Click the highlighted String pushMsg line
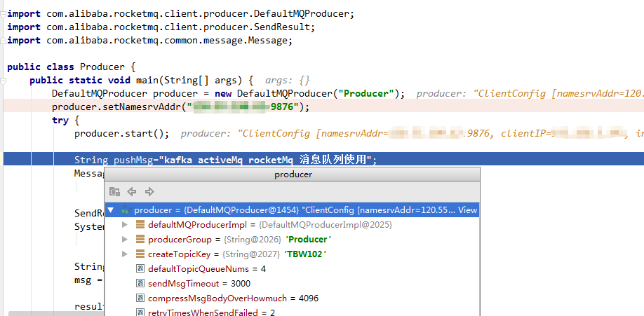 coord(323,159)
